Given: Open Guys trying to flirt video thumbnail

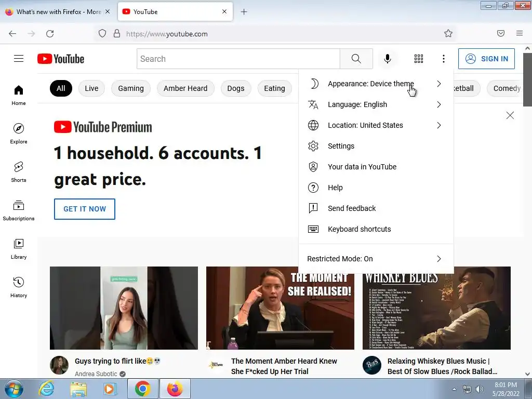Looking at the screenshot, I should click(124, 308).
